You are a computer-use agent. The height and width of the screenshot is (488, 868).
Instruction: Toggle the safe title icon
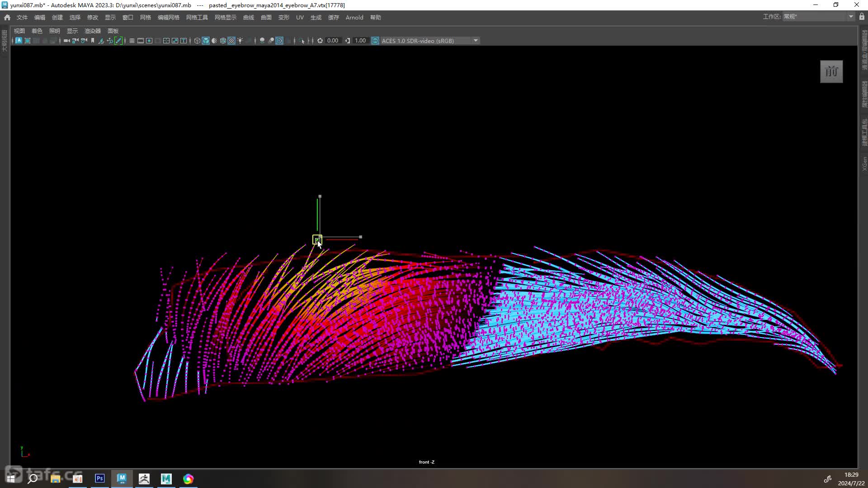(x=184, y=41)
